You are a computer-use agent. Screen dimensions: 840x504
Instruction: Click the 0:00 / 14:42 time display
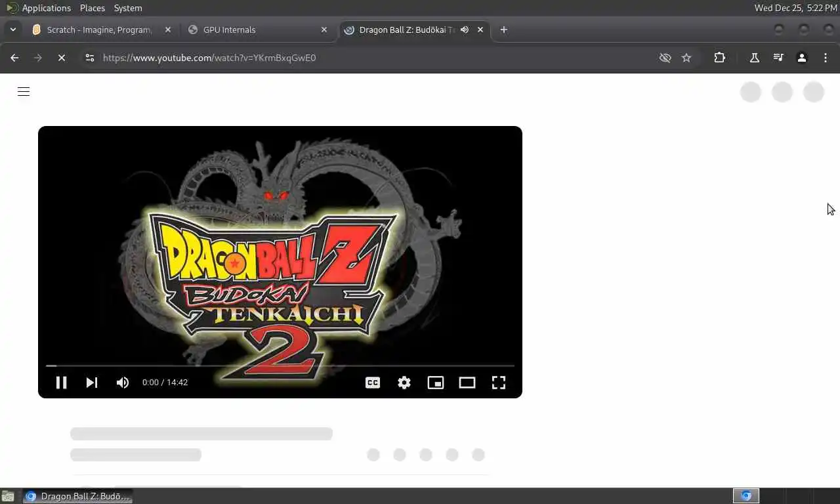click(x=165, y=383)
